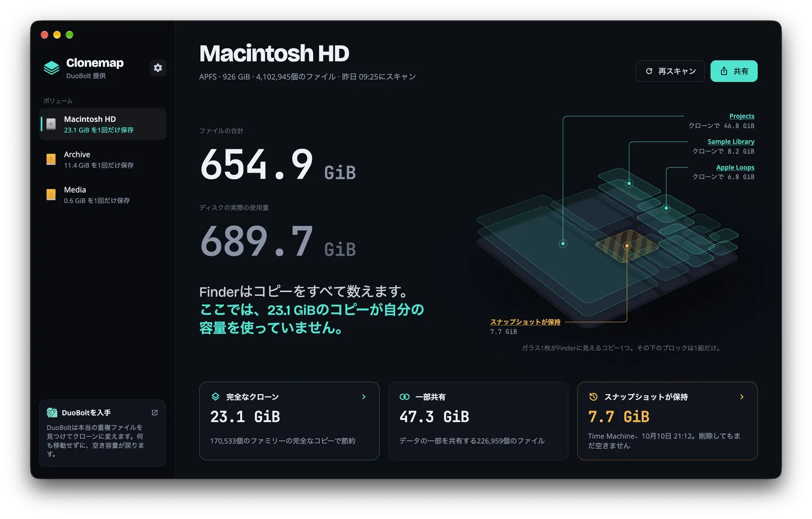
Task: Click the partially shared rings icon
Action: [404, 397]
